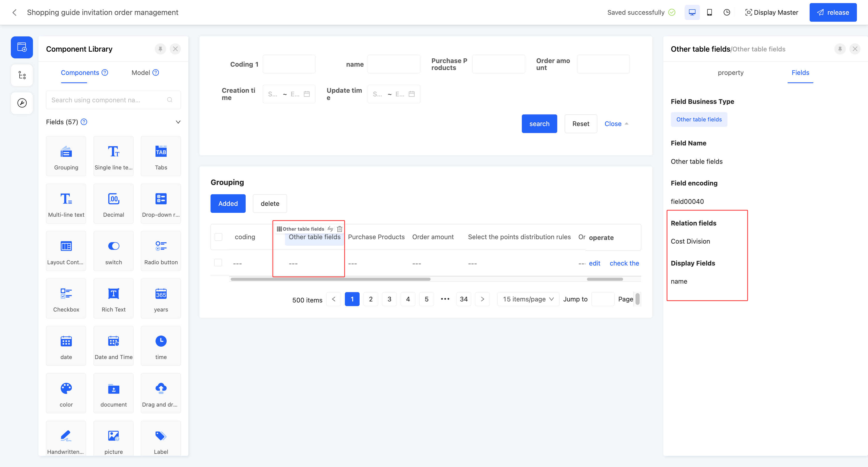The height and width of the screenshot is (467, 868).
Task: Check the first table row checkbox
Action: [218, 263]
